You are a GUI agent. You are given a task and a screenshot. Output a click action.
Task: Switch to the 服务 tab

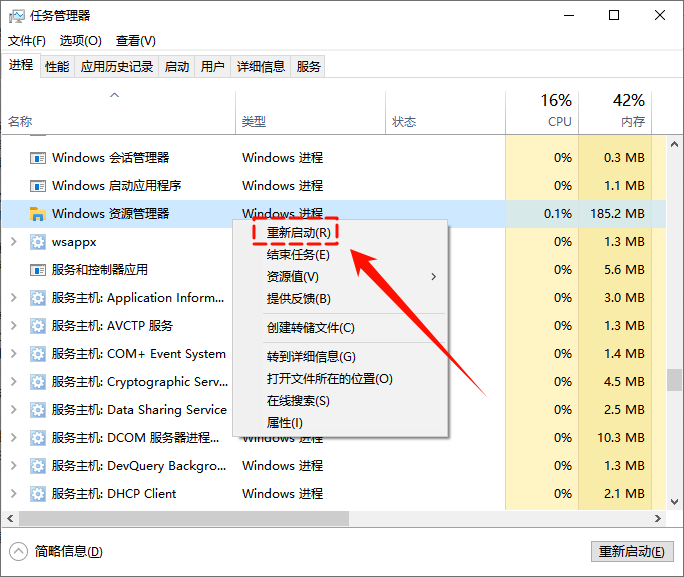coord(308,67)
